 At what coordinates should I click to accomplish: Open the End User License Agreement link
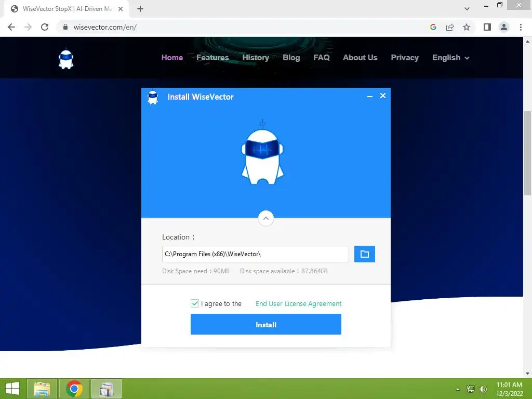298,303
